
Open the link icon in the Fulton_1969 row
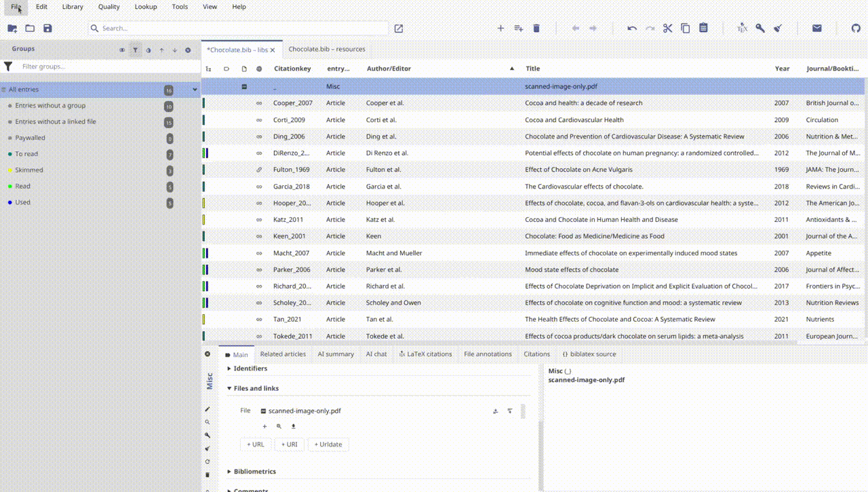259,170
